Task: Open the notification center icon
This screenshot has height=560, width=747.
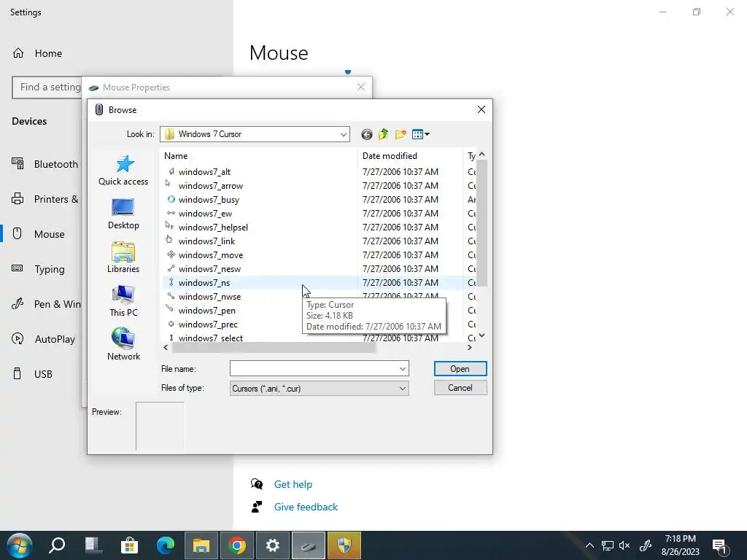Action: click(720, 546)
